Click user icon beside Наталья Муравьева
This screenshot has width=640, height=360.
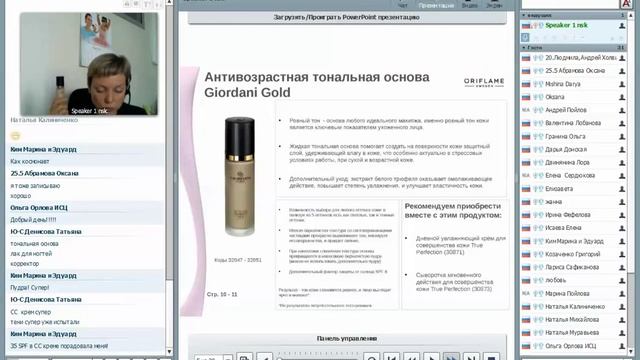[x=622, y=333]
